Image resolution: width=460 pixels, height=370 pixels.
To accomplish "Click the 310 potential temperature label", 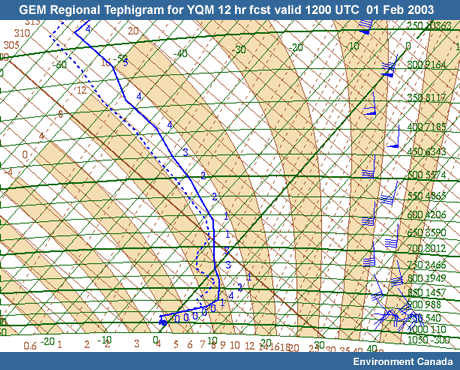I will coord(22,33).
